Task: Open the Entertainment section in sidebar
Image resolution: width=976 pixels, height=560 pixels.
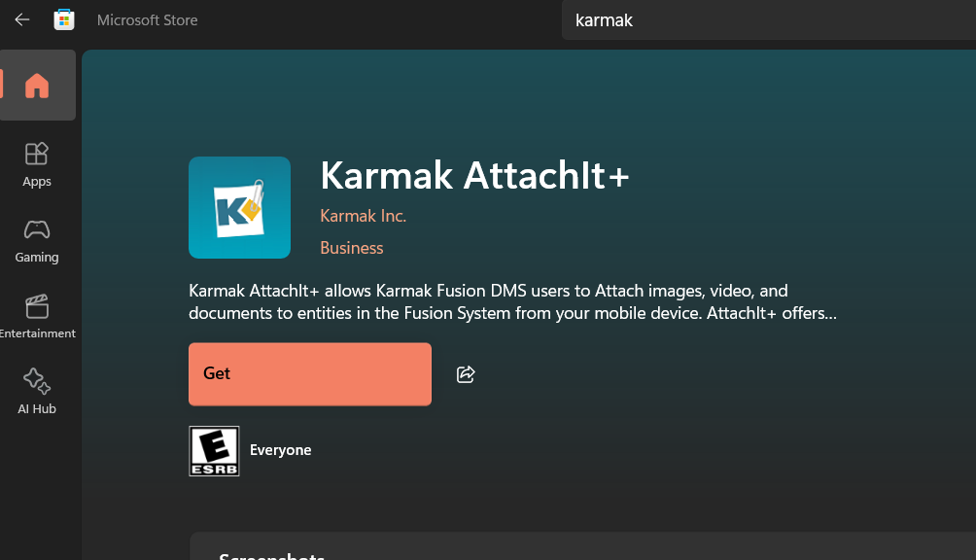Action: click(x=37, y=317)
